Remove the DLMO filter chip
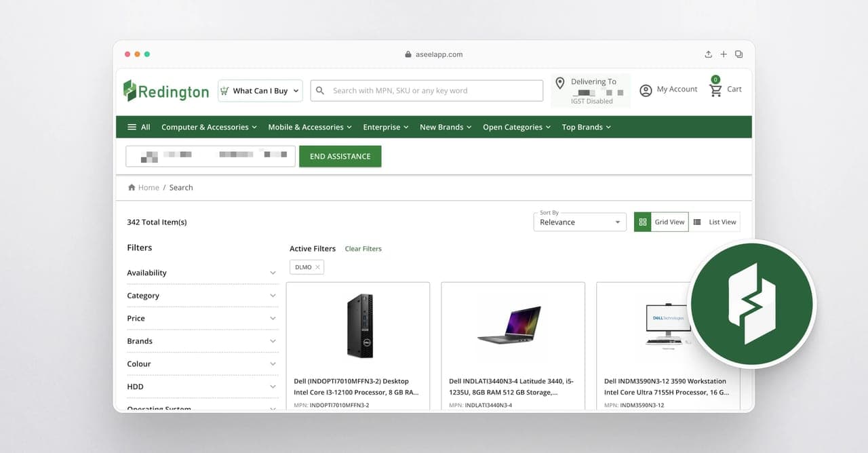 coord(317,267)
